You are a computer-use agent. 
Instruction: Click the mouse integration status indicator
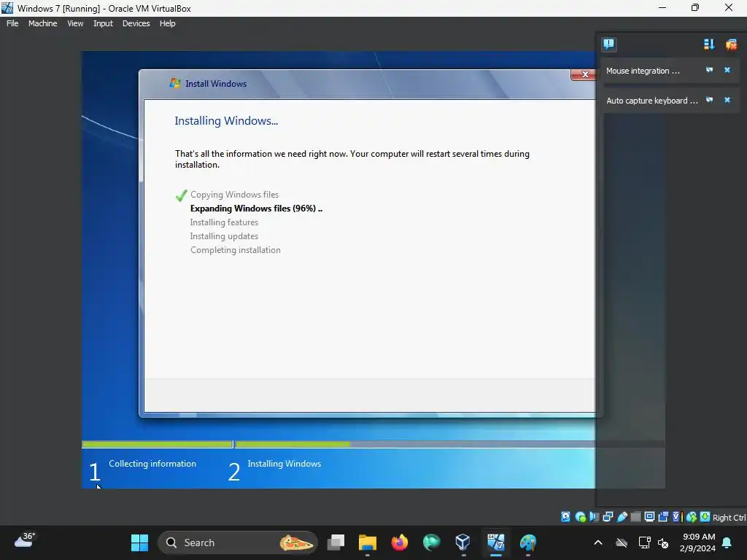tap(692, 517)
